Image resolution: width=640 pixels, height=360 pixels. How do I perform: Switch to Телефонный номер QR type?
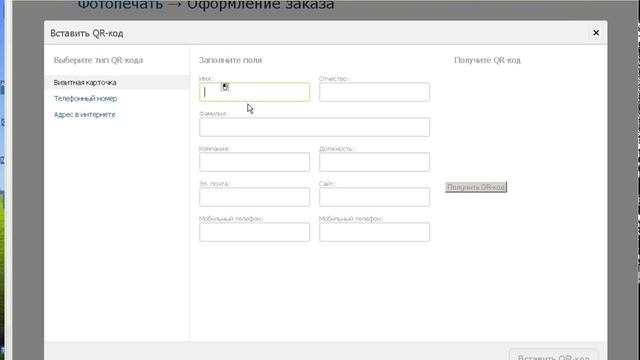coord(85,98)
